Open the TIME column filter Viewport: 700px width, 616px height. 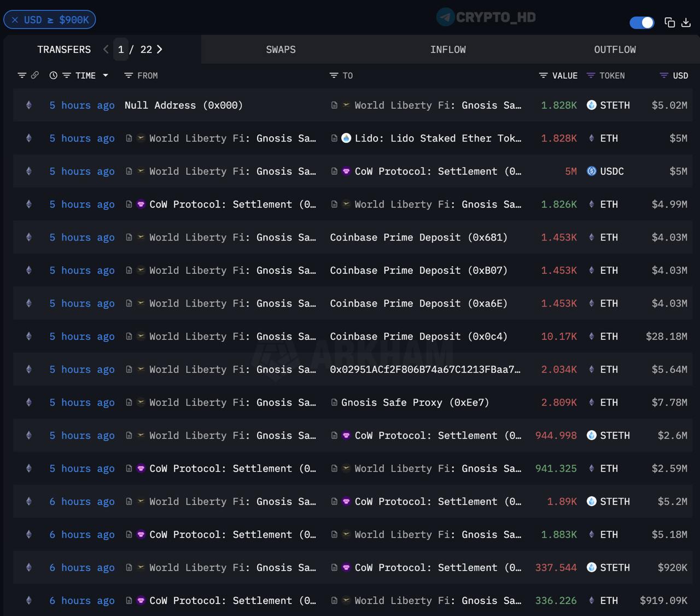pos(67,75)
